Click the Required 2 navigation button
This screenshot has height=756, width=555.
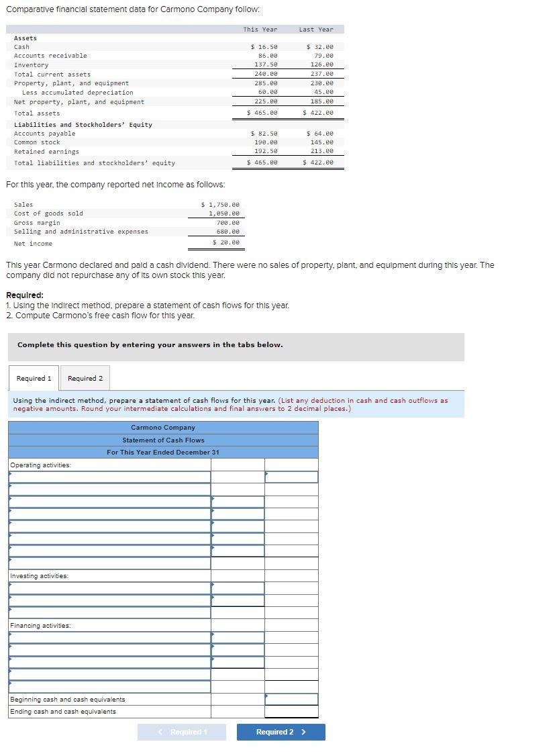pos(281,732)
